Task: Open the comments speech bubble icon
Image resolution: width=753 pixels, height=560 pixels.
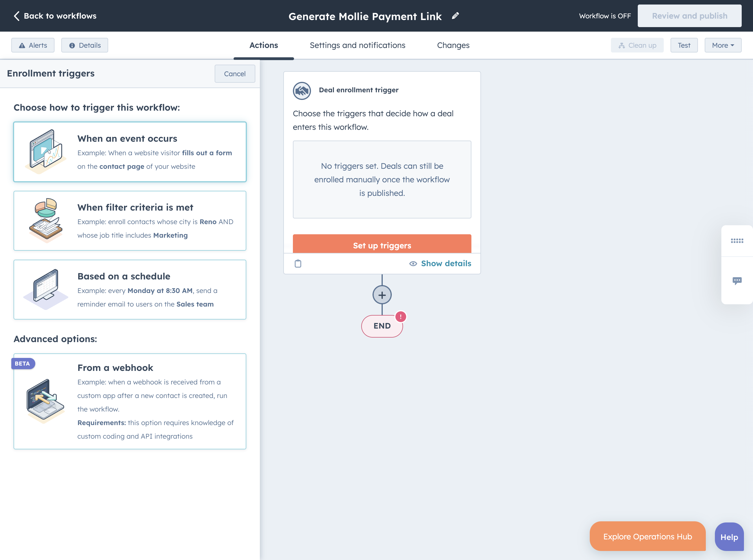Action: pos(737,281)
